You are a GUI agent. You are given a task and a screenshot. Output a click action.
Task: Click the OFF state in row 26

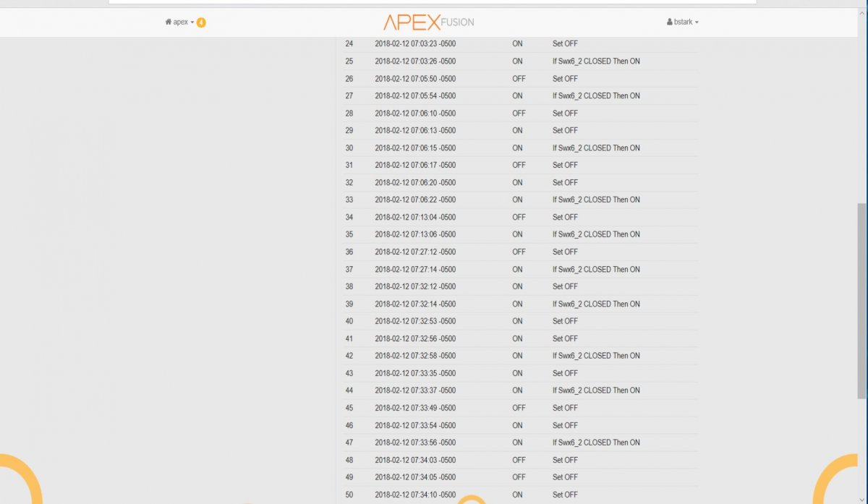[x=519, y=79]
